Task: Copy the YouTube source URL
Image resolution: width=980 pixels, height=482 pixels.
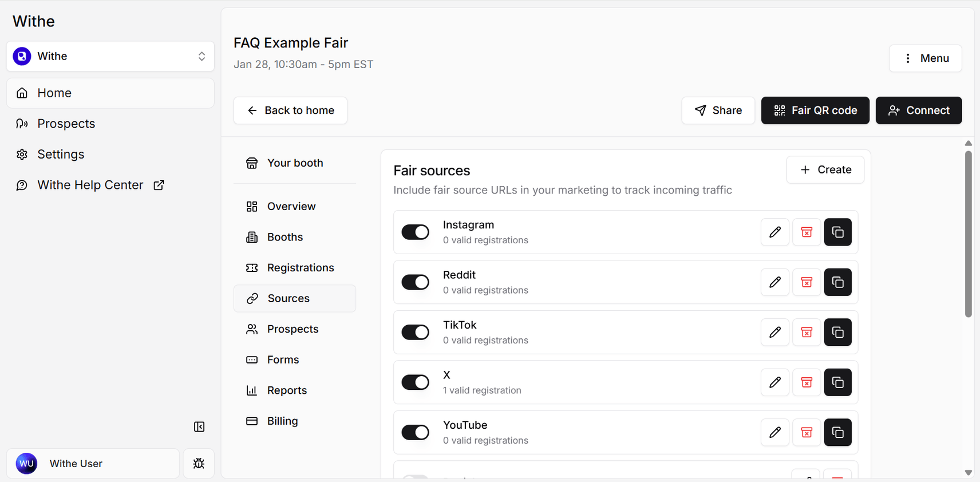Action: (x=838, y=433)
